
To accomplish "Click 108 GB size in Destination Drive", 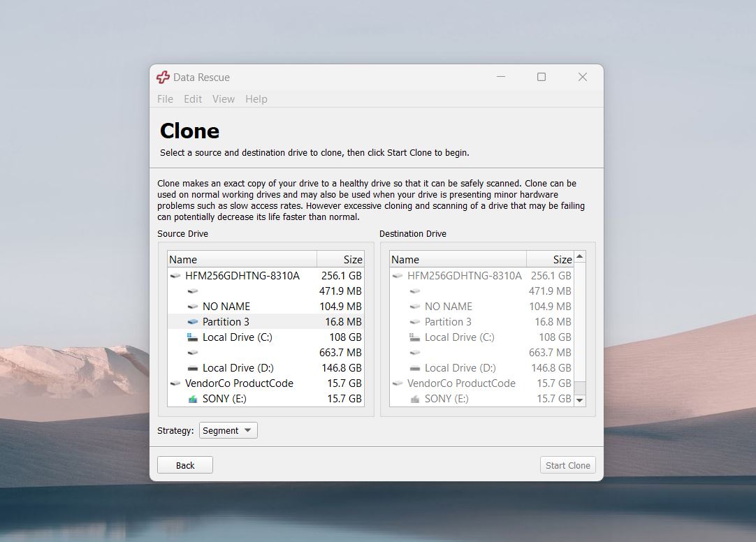I will click(x=555, y=337).
